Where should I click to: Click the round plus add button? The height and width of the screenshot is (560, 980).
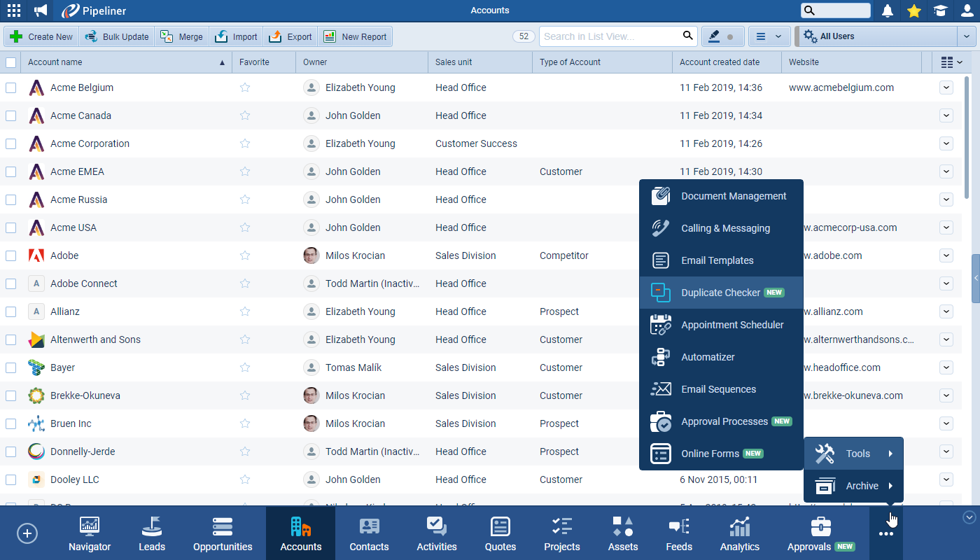pos(27,533)
